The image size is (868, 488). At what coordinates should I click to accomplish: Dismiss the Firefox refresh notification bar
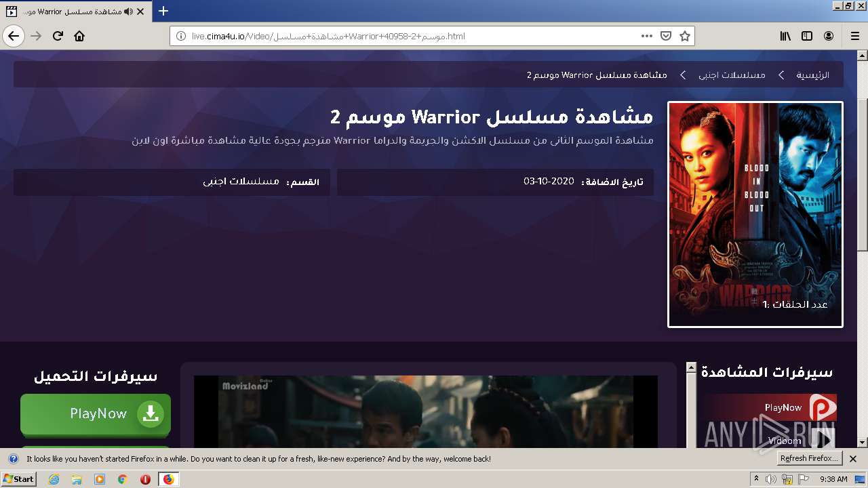click(x=853, y=459)
